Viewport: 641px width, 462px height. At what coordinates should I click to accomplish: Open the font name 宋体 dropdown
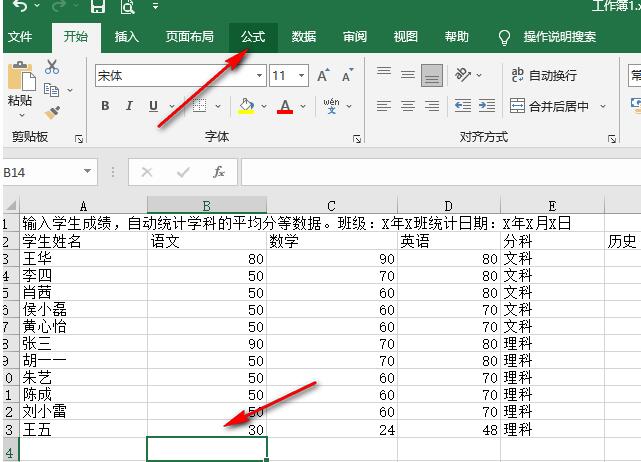(x=259, y=76)
